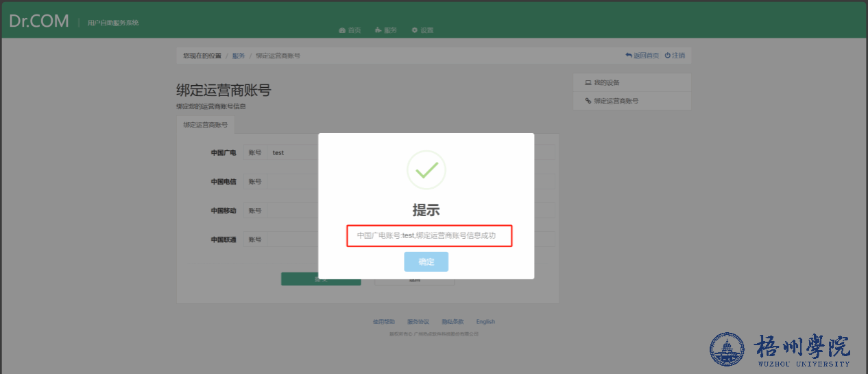Click the 使用帮助 footer link
The width and height of the screenshot is (868, 374).
384,321
